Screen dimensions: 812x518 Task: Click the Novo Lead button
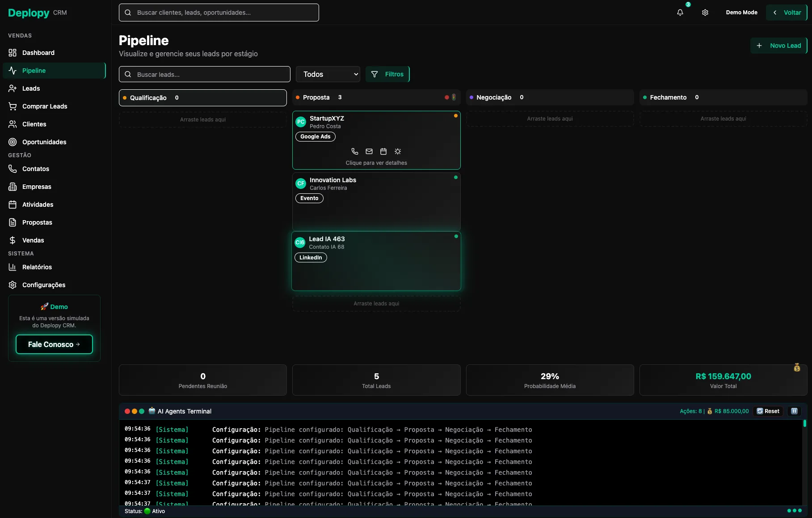(x=779, y=46)
